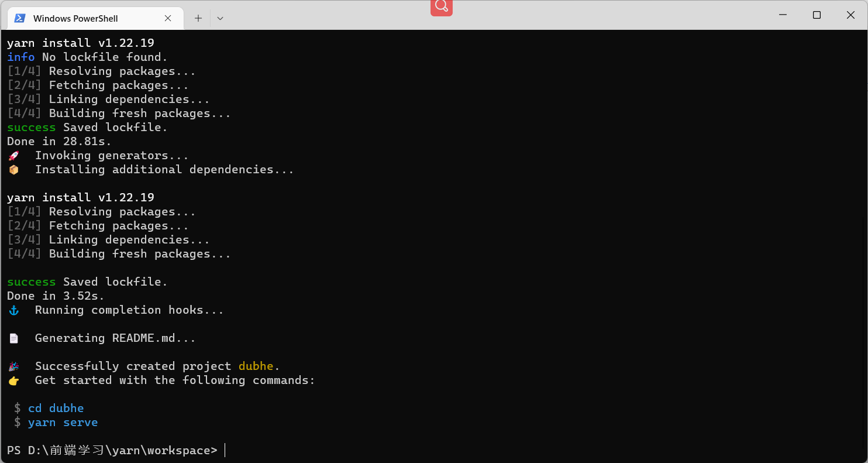Viewport: 868px width, 463px height.
Task: Click the pointing hand emoji before Get started
Action: tap(13, 380)
